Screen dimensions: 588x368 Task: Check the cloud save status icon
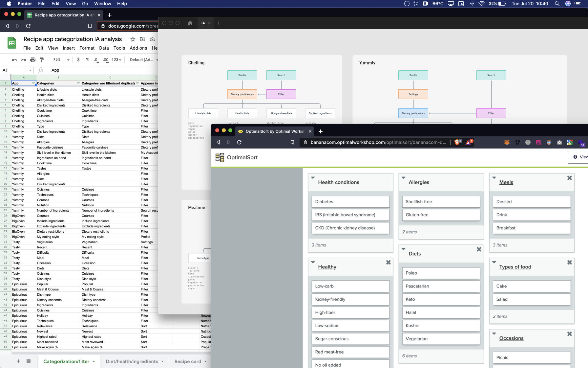(153, 39)
